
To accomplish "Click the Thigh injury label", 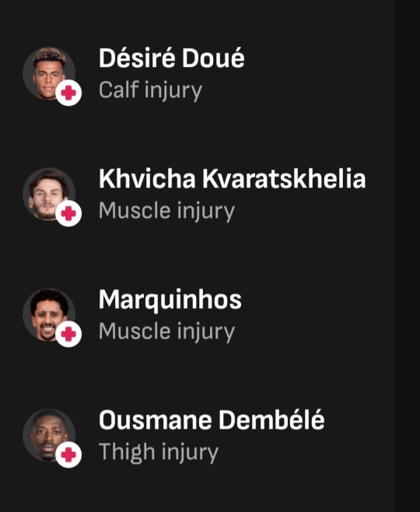I will coord(159,453).
